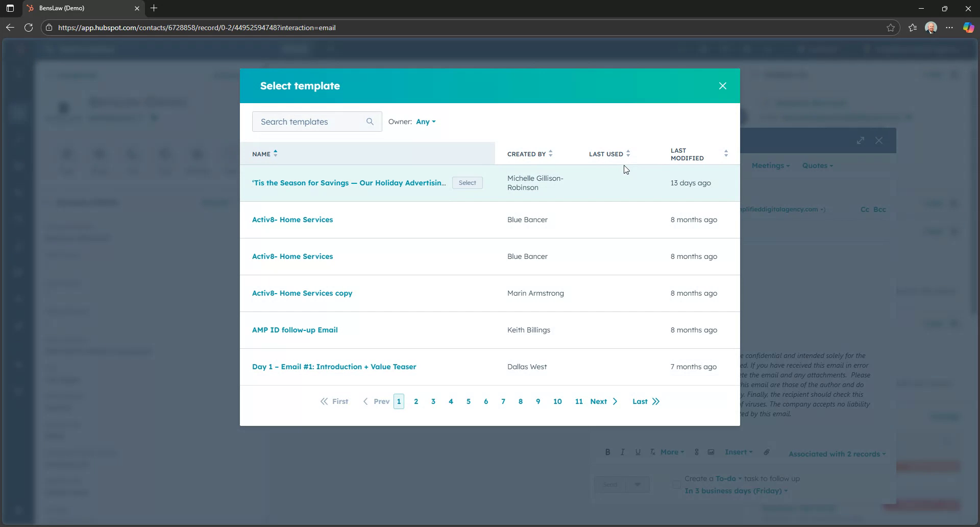Image resolution: width=980 pixels, height=527 pixels.
Task: Clear text formatting with the Tx icon
Action: pos(653,452)
